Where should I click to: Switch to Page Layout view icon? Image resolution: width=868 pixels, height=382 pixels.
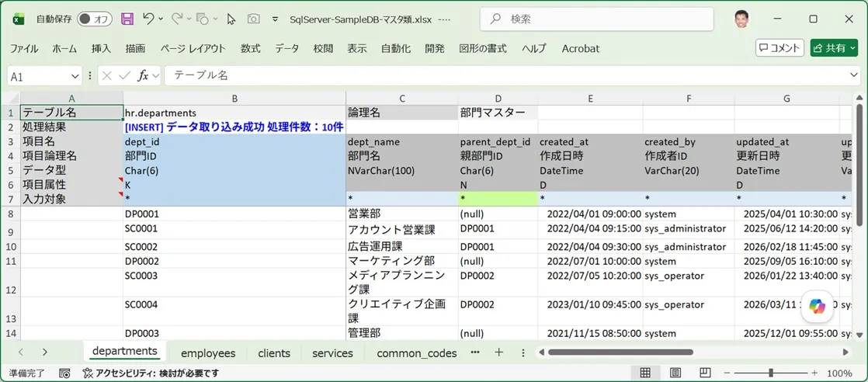675,373
